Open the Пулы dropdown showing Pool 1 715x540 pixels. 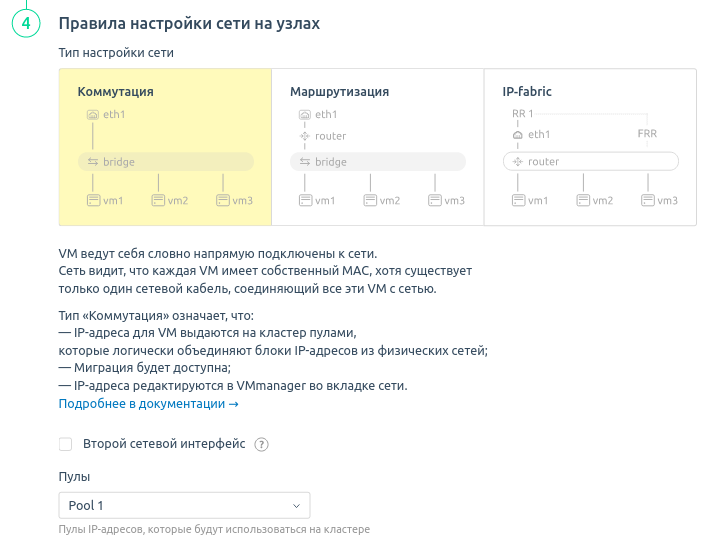tap(184, 505)
